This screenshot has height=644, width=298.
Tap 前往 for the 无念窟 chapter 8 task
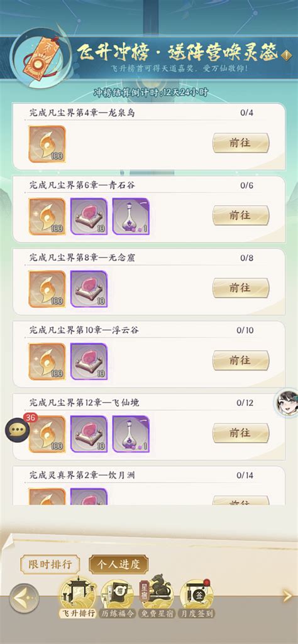240,288
